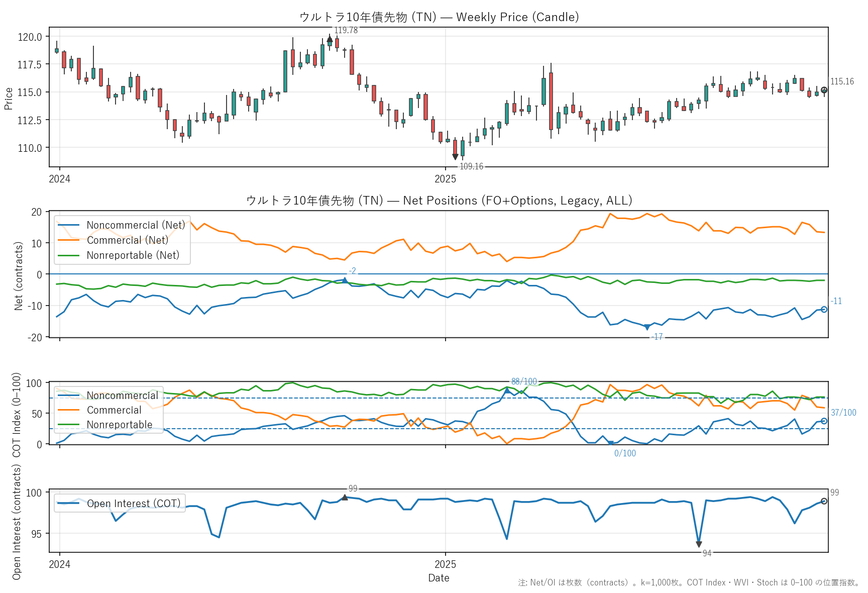Click the latest Net Positions circle at -11
This screenshot has width=868, height=593.
tap(824, 310)
